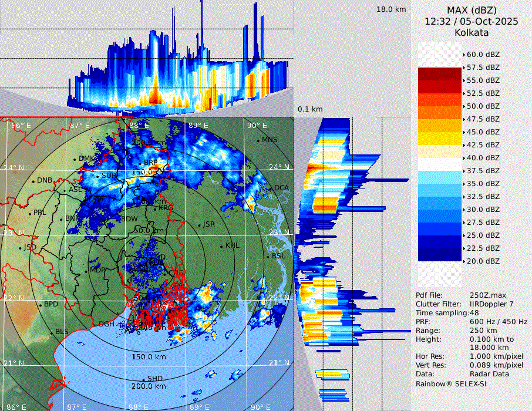Click the SHD station marker offshore

[x=143, y=379]
